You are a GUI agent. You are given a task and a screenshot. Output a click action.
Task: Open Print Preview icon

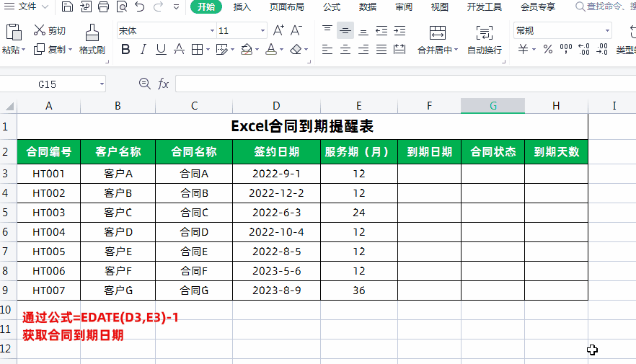pos(122,6)
